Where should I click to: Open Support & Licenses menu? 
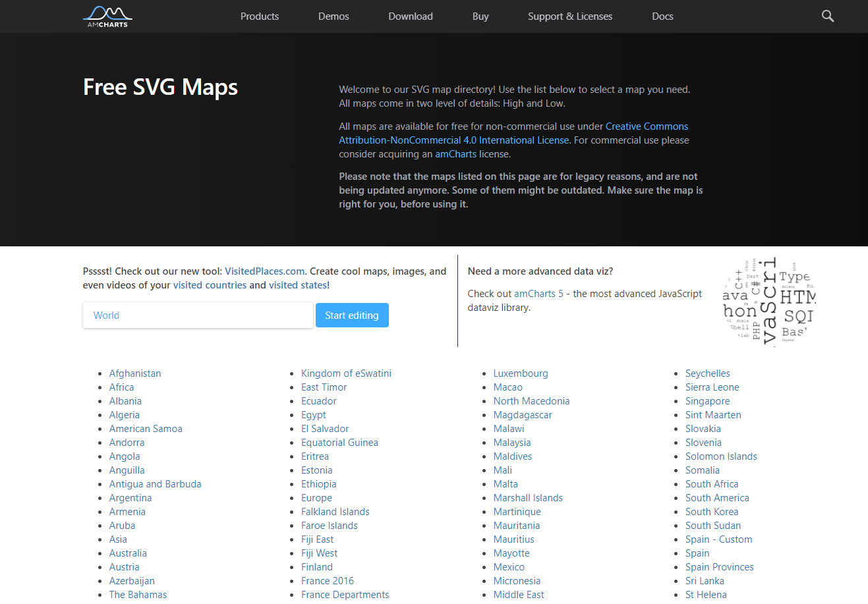pos(570,16)
